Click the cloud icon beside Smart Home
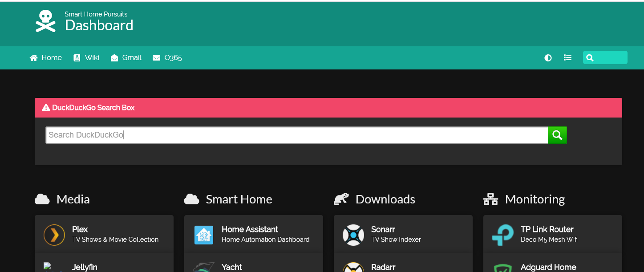Image resolution: width=644 pixels, height=272 pixels. click(192, 199)
